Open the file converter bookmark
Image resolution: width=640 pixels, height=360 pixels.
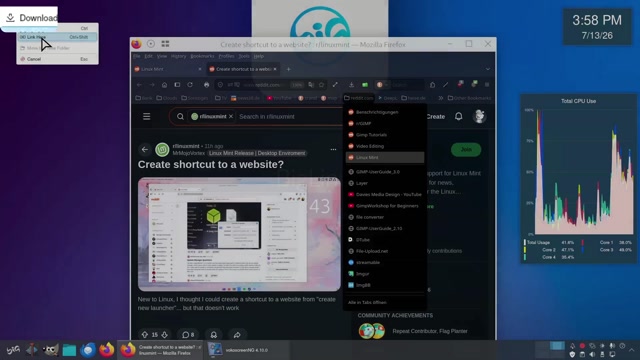[384, 217]
